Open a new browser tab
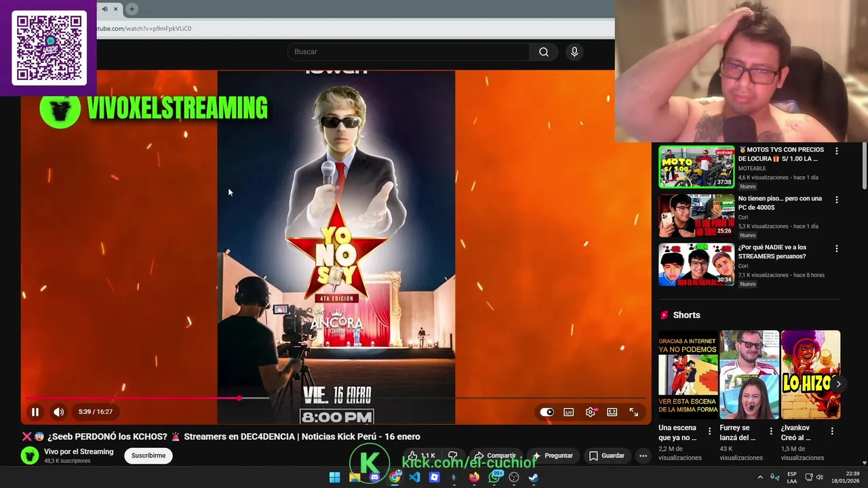This screenshot has height=488, width=868. [132, 9]
